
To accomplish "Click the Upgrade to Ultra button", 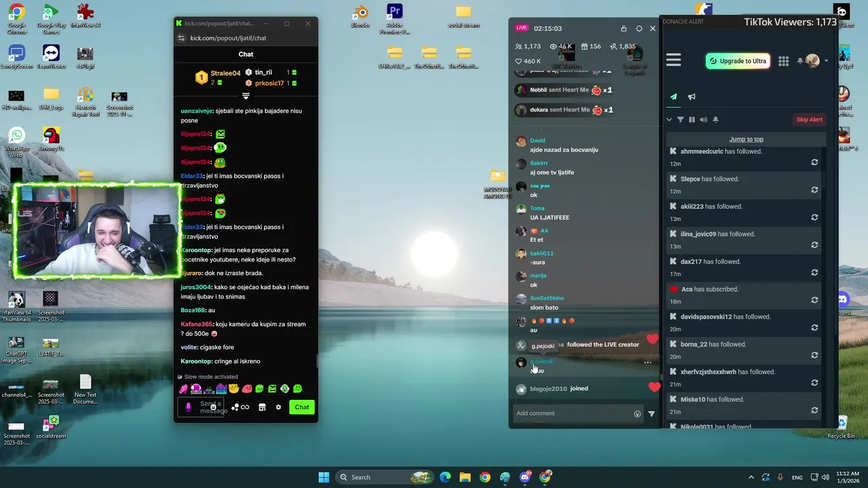I will [737, 61].
